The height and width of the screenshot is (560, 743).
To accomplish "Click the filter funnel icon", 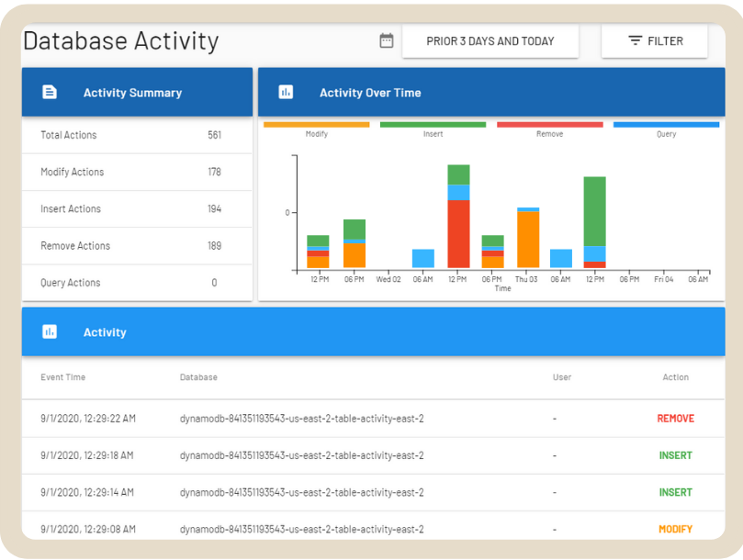I will (x=635, y=41).
